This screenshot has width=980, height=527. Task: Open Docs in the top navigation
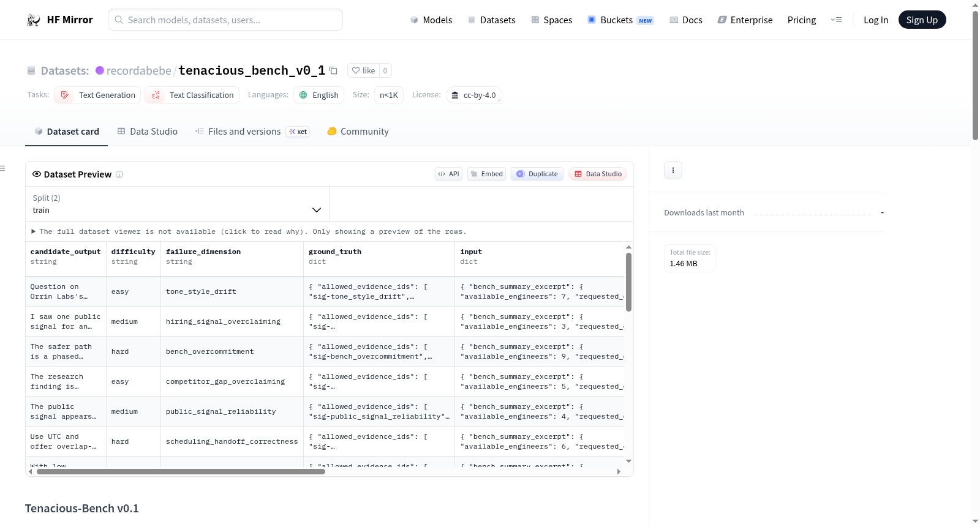(x=686, y=20)
